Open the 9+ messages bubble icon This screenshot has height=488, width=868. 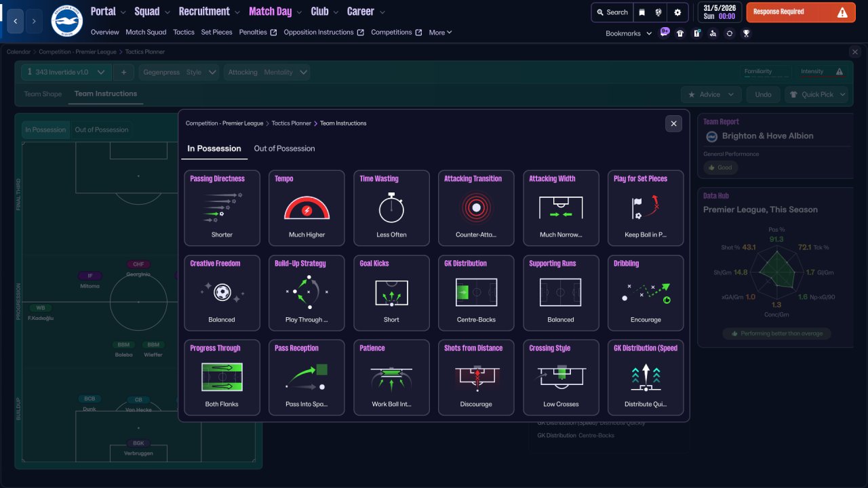pyautogui.click(x=665, y=33)
